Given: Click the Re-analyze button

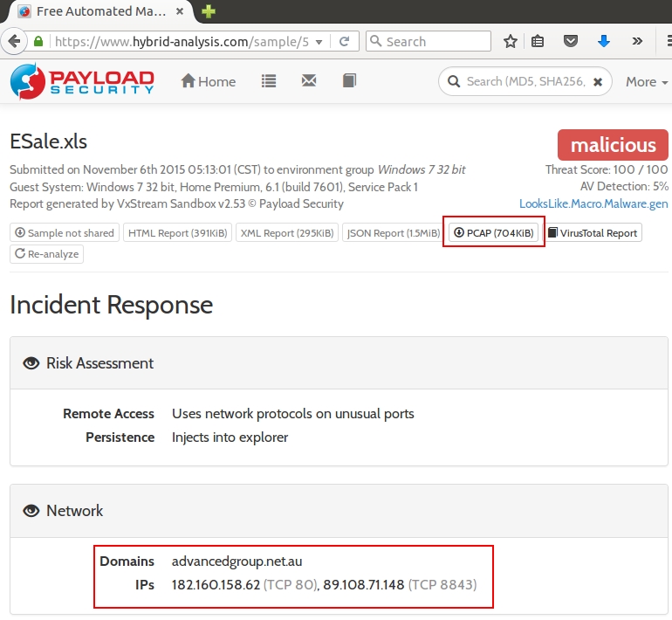Looking at the screenshot, I should (x=47, y=254).
